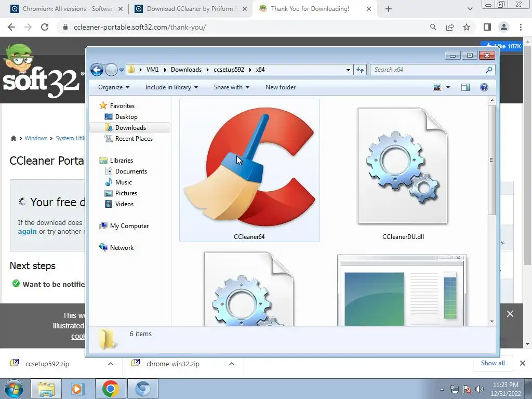Select Downloads in navigation pane
The width and height of the screenshot is (532, 399).
(x=130, y=128)
